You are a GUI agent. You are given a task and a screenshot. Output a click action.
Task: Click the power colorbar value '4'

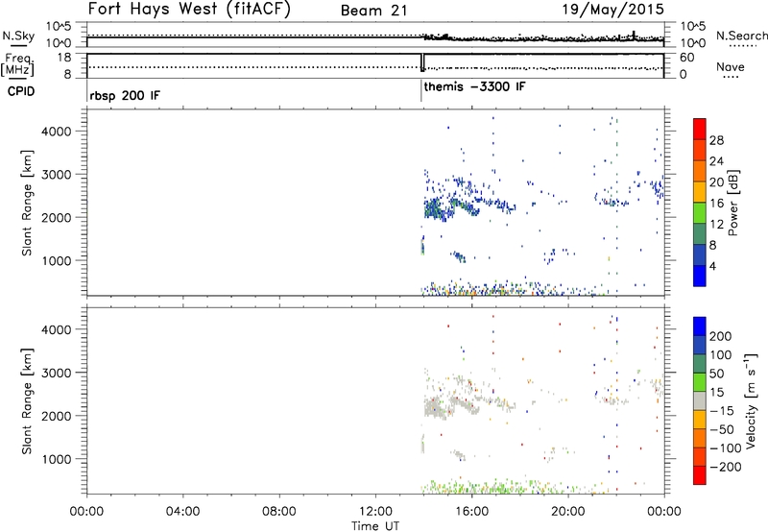712,266
